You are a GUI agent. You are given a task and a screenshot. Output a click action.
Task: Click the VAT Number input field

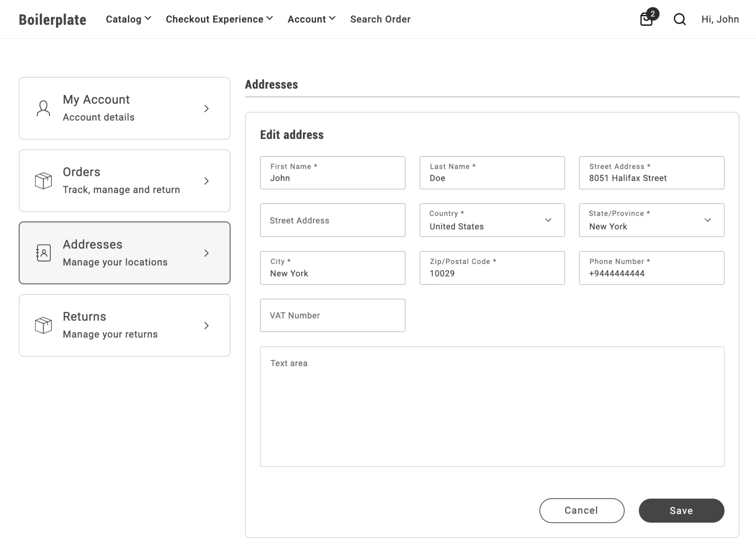point(332,315)
